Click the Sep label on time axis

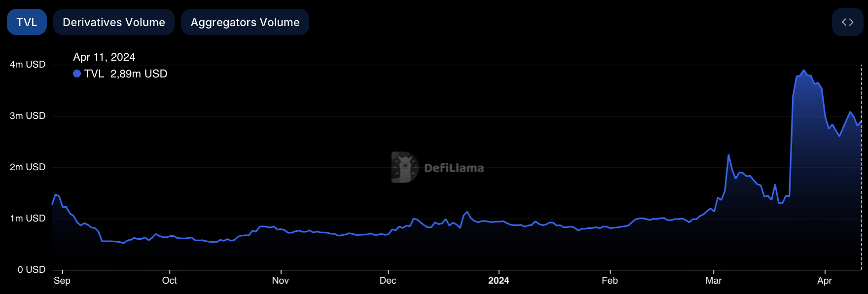point(62,281)
